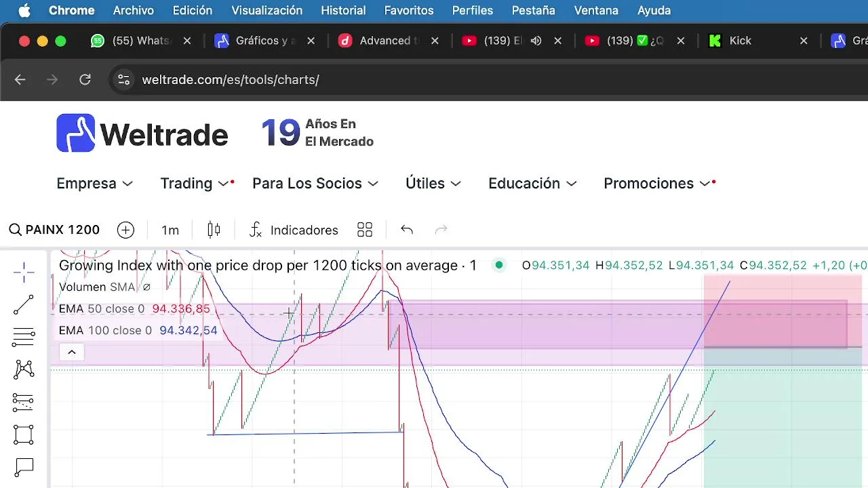Click the 19 Años En El Mercado badge
This screenshot has width=868, height=488.
point(317,133)
